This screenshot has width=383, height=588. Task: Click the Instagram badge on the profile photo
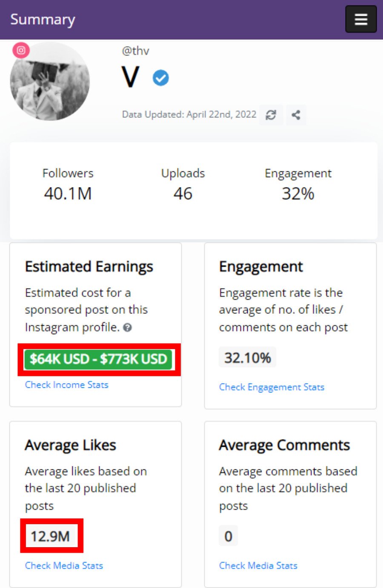click(21, 50)
